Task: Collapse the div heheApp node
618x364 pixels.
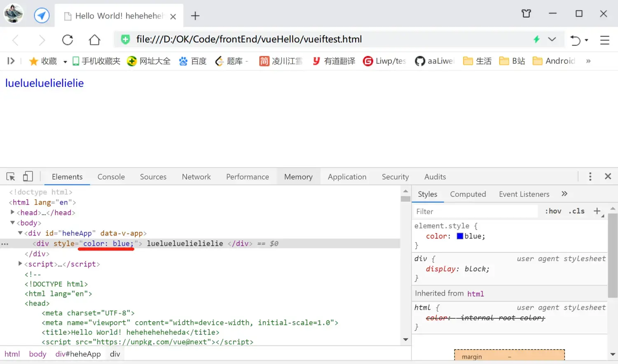Action: click(x=20, y=233)
